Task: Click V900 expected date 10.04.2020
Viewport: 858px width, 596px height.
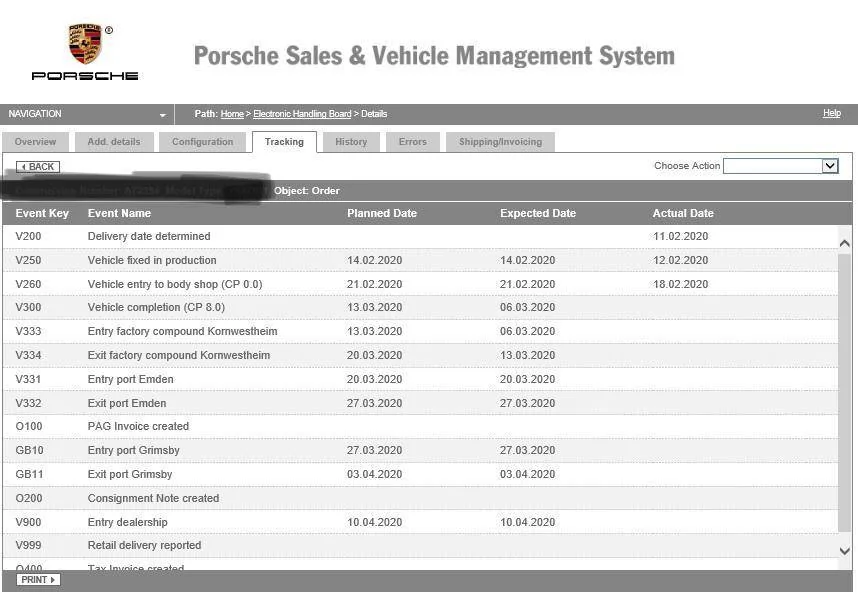Action: [x=527, y=523]
